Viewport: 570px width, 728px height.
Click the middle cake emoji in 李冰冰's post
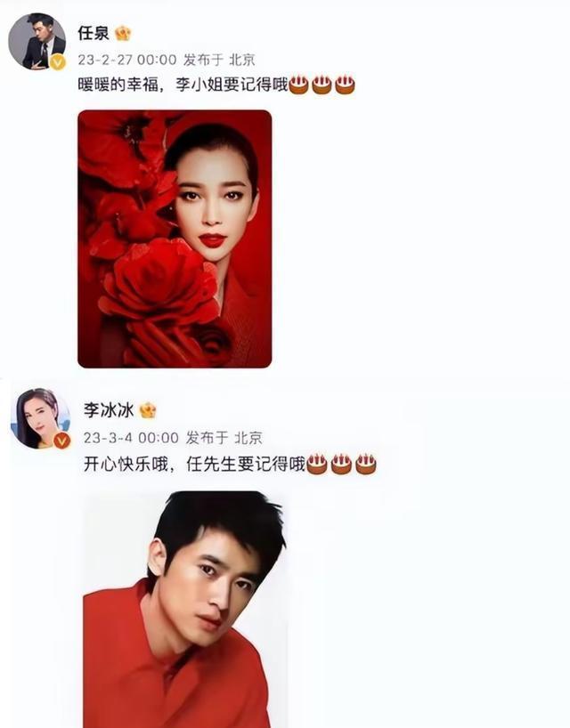point(341,464)
